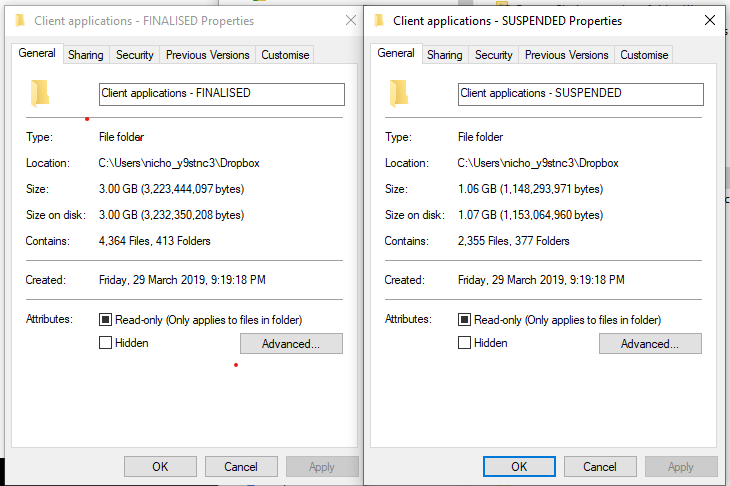The width and height of the screenshot is (730, 486).
Task: Click large folder icon in SUSPENDED dialog
Action: coord(399,94)
